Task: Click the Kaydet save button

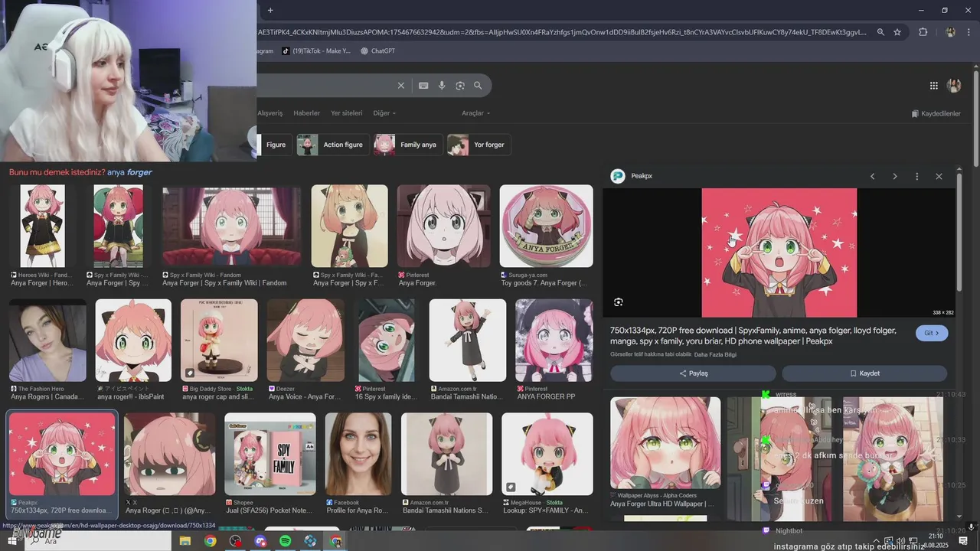Action: pyautogui.click(x=864, y=373)
